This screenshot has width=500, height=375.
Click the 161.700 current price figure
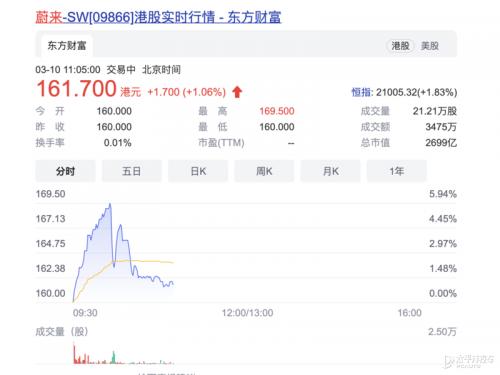click(76, 89)
